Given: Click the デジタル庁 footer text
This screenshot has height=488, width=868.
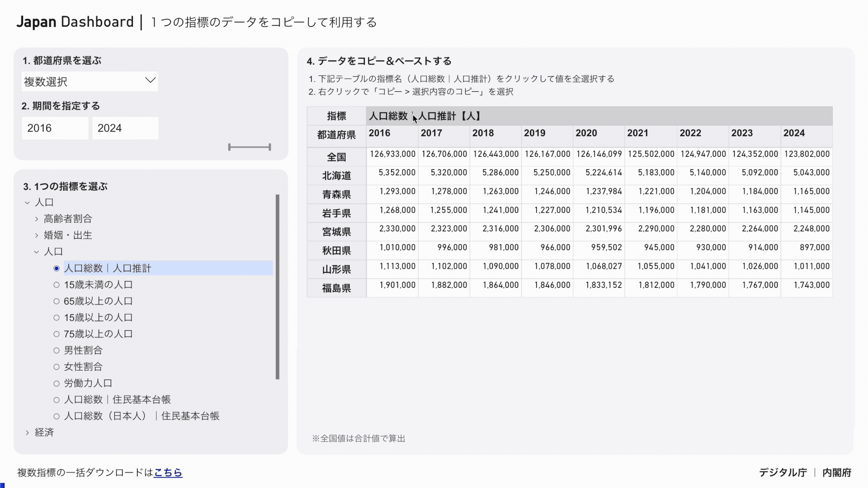Looking at the screenshot, I should coord(783,473).
